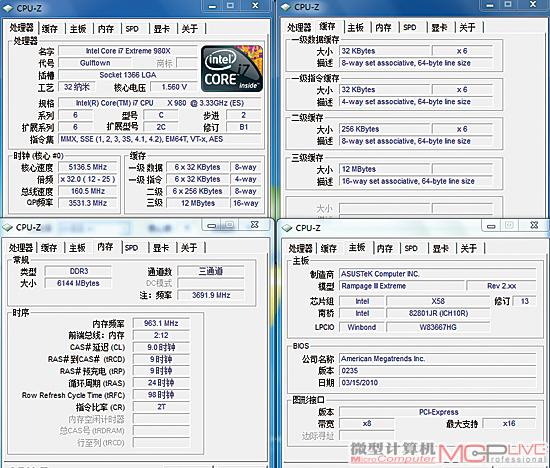
Task: Click CPU-Z app icon in top-left window title
Action: [8, 8]
